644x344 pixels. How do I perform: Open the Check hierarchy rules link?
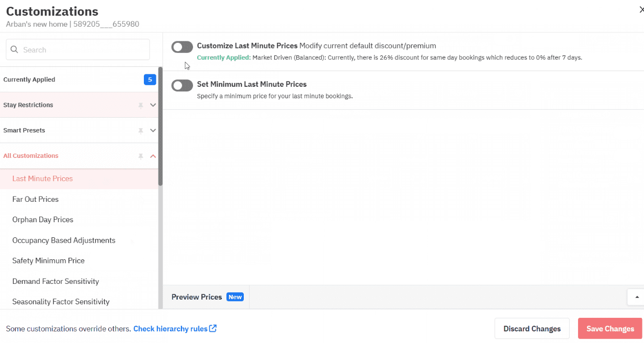171,328
